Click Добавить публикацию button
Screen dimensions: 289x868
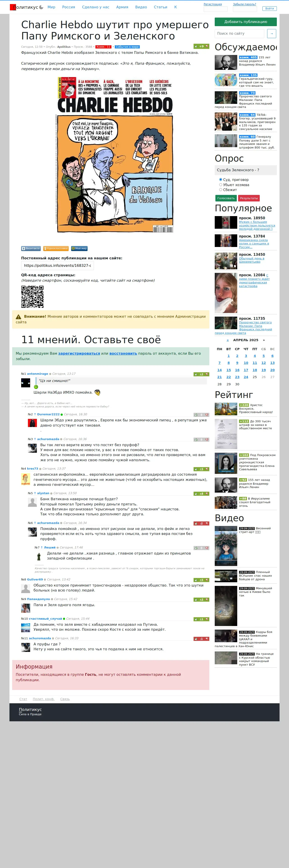[x=246, y=22]
